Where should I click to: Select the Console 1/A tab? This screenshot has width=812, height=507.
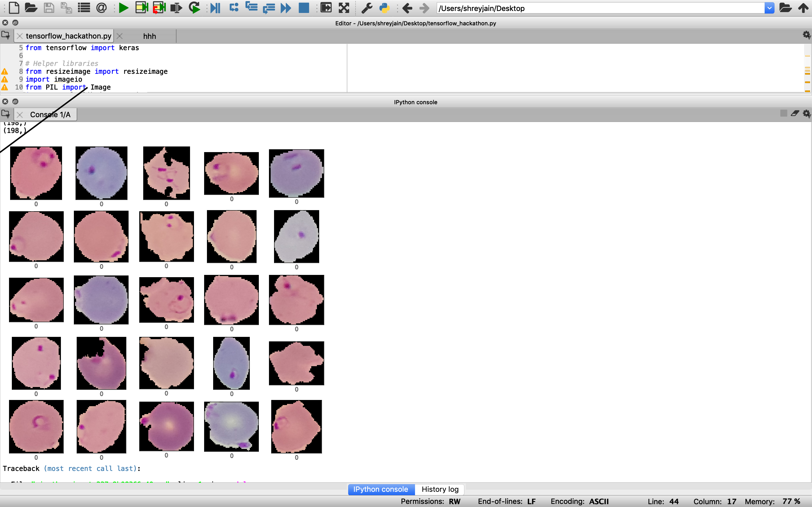coord(50,115)
